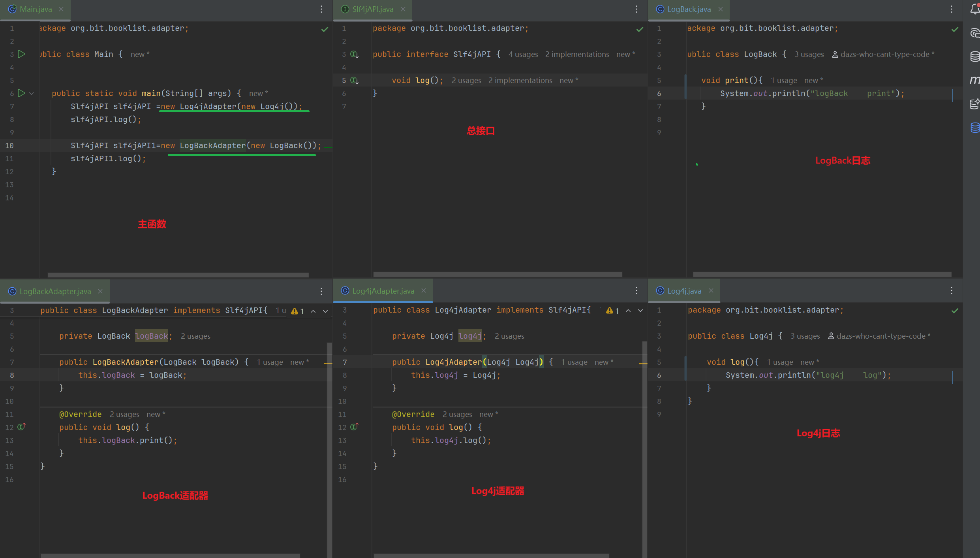Place cursor on 'slf4jAPI1.log();' in Main.java
This screenshot has height=558, width=980.
[x=108, y=159]
